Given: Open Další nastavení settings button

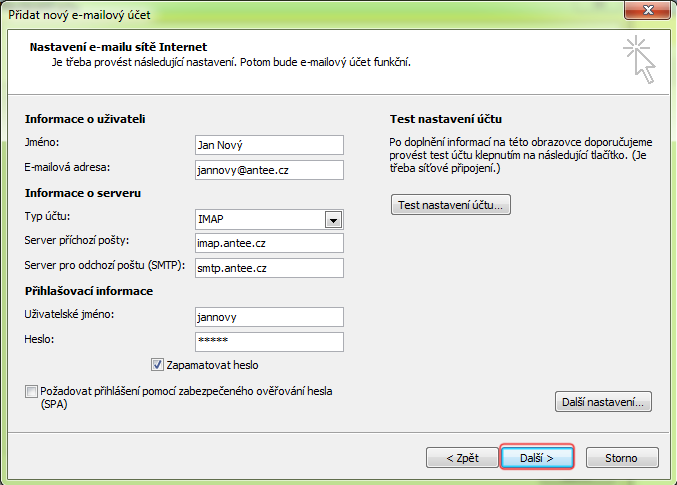Looking at the screenshot, I should (602, 402).
